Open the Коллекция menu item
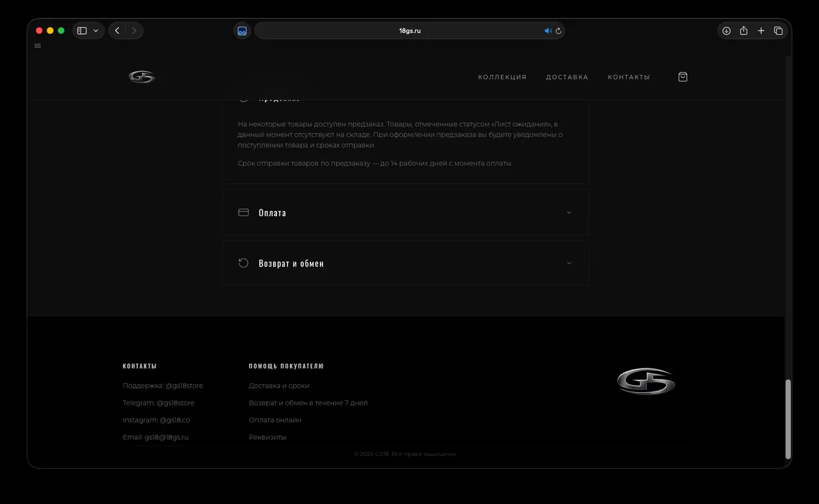Viewport: 819px width, 504px height. tap(502, 77)
